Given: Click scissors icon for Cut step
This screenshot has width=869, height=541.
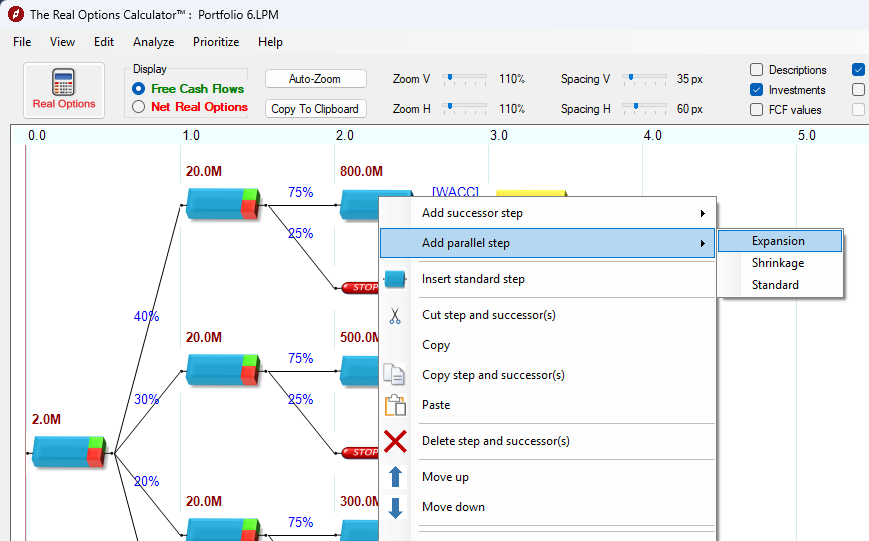Looking at the screenshot, I should 395,316.
